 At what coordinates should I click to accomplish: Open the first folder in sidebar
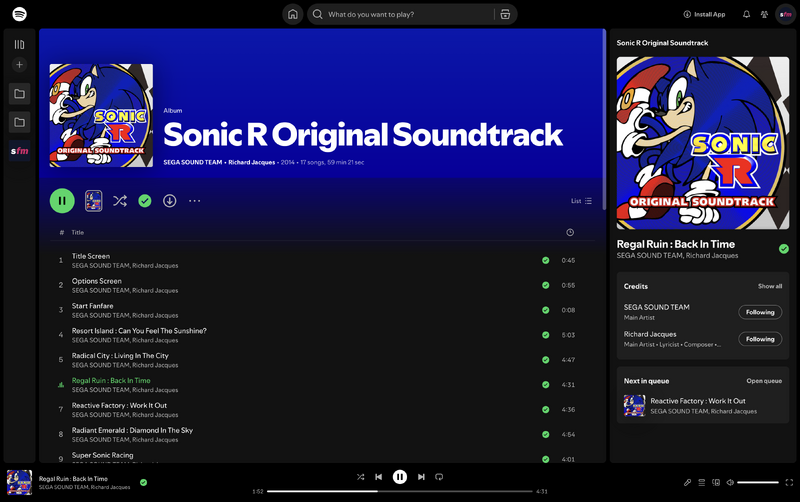pos(19,94)
